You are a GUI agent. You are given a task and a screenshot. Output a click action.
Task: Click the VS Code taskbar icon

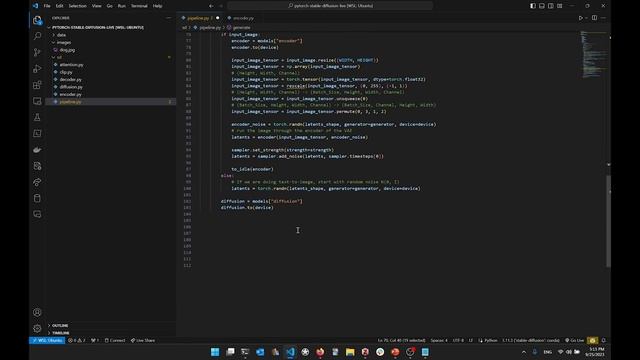tap(290, 352)
